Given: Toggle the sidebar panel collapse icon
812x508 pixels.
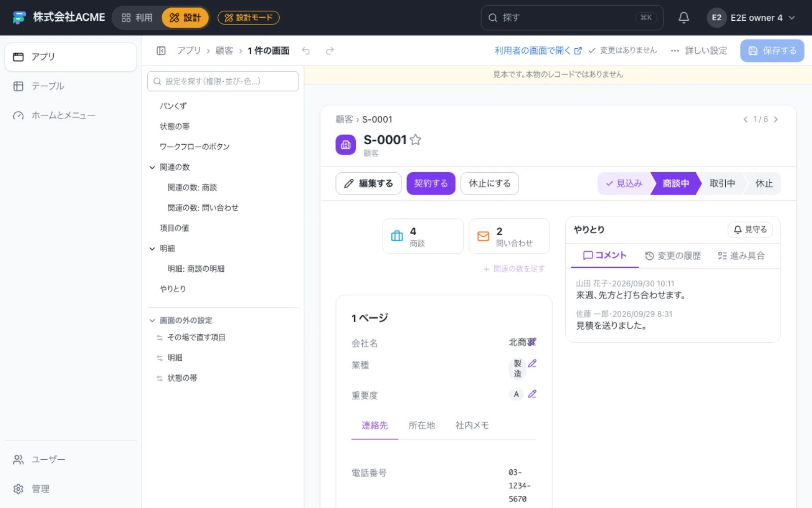Looking at the screenshot, I should tap(161, 51).
